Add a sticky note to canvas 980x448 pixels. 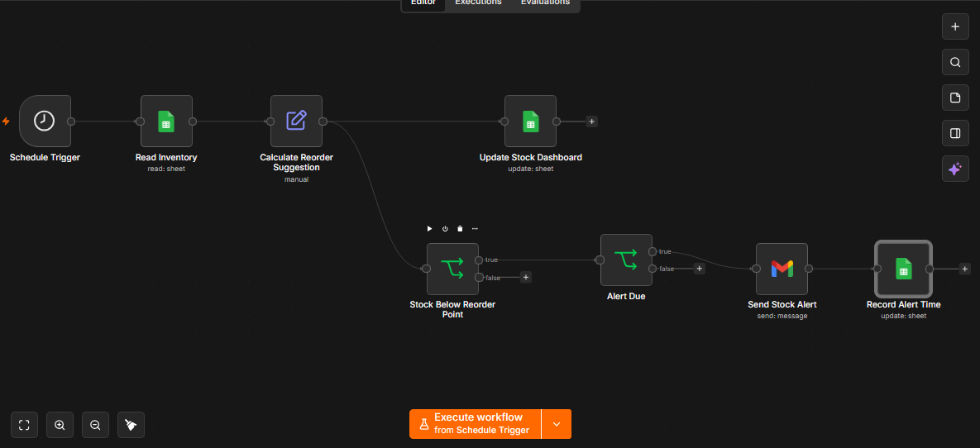955,98
